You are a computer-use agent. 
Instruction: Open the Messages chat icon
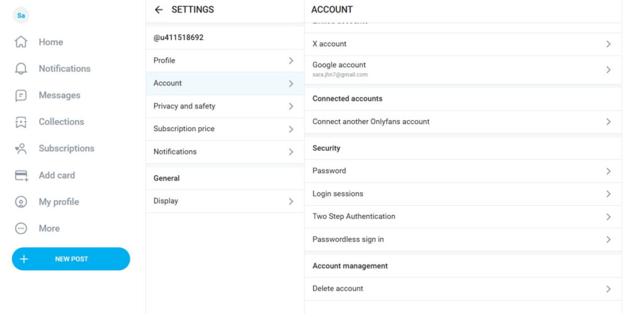coord(21,95)
